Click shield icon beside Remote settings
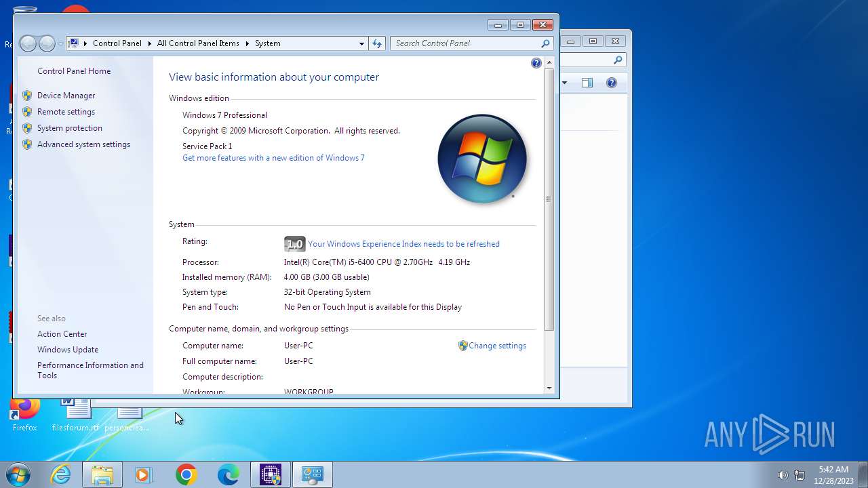Screen dimensions: 868x488 click(27, 112)
